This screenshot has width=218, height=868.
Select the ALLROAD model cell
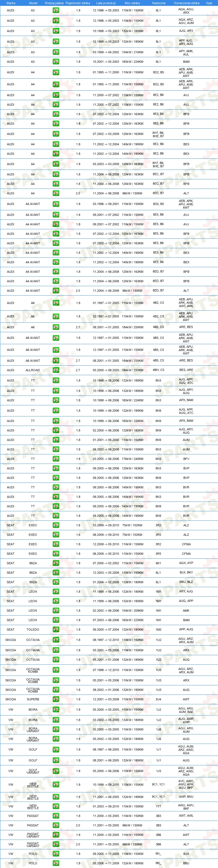pyautogui.click(x=33, y=370)
